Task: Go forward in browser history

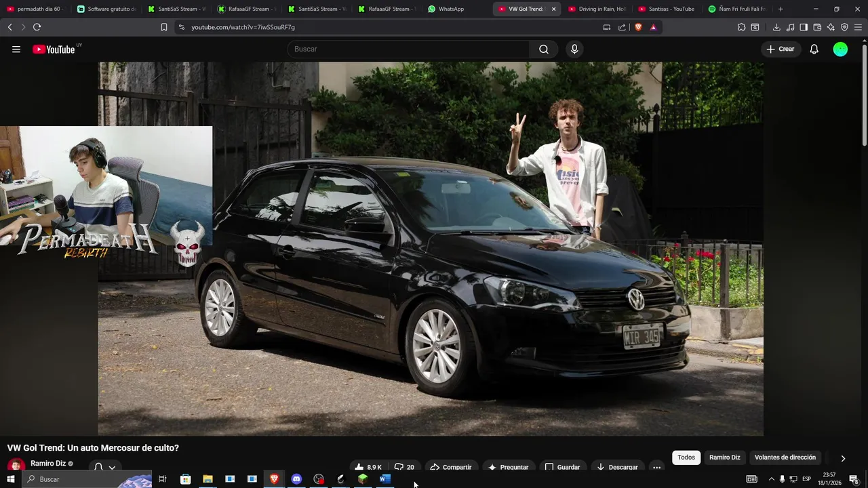Action: 23,27
